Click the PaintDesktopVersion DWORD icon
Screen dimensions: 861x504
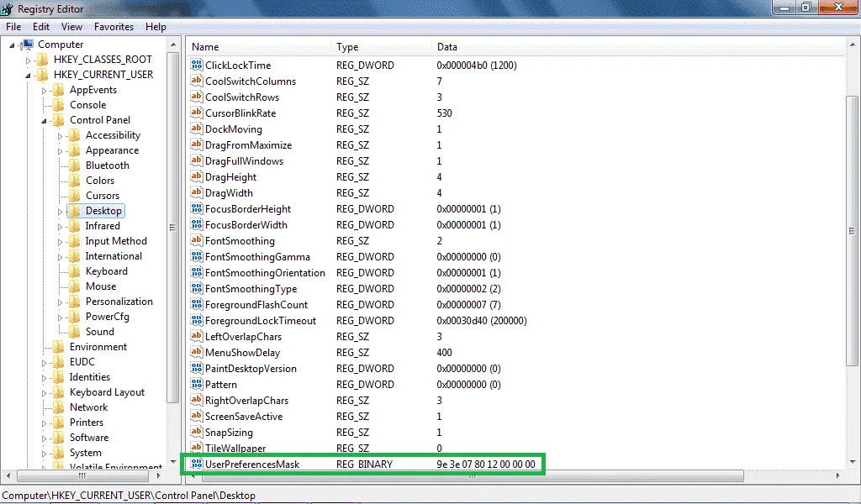197,368
